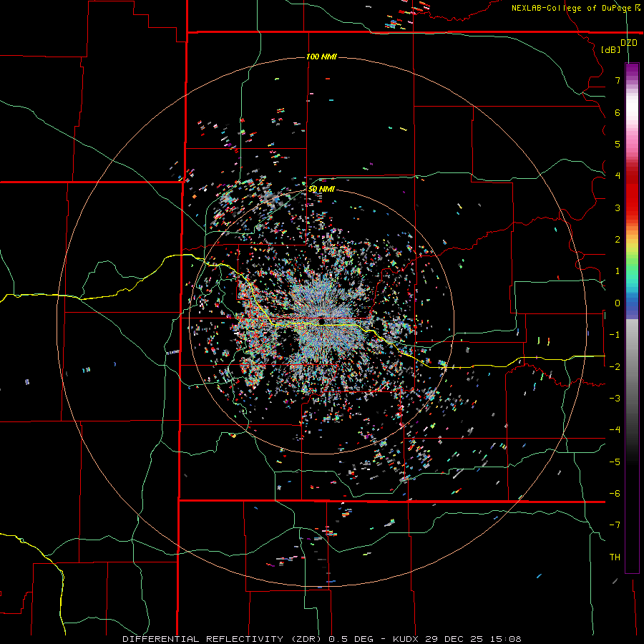Click the 50 NMI range ring label
The width and height of the screenshot is (644, 644).
(321, 189)
